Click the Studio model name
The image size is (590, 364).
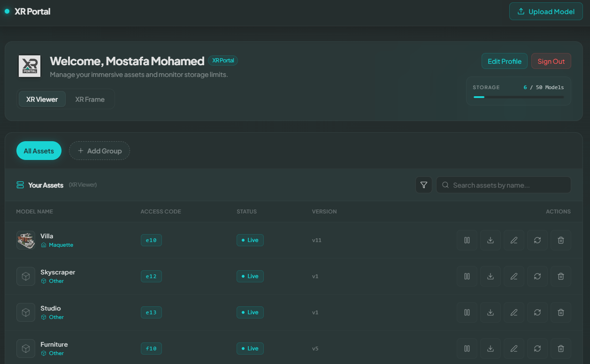(x=51, y=308)
